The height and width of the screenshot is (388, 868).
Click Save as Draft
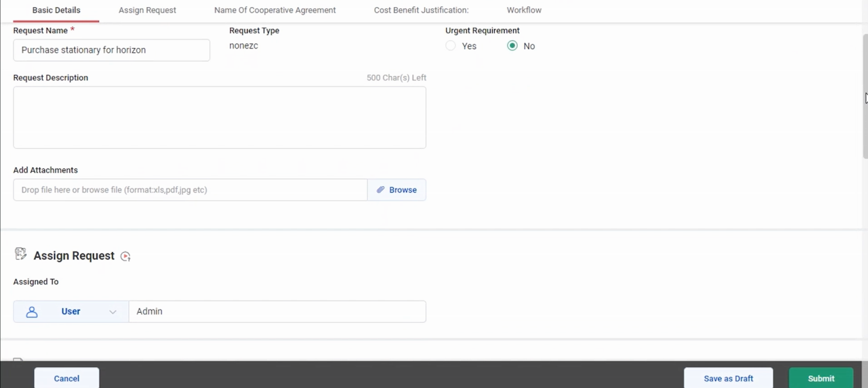tap(728, 378)
